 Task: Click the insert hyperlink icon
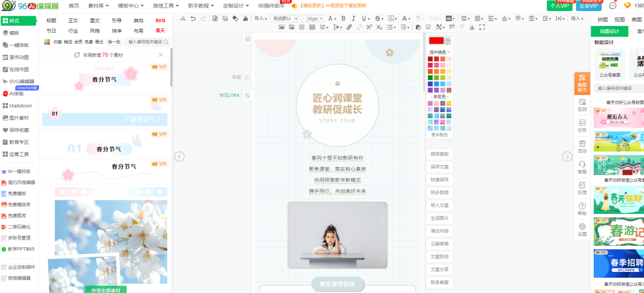349,27
